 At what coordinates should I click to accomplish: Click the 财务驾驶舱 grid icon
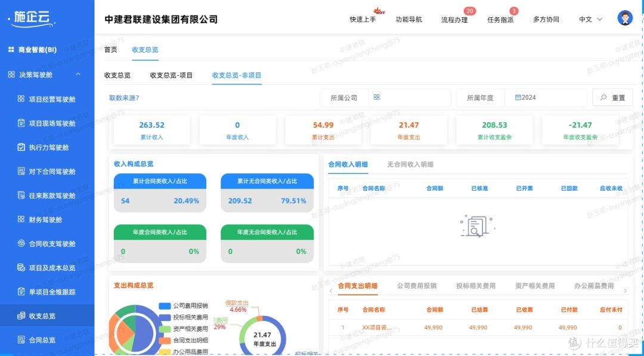(x=21, y=219)
